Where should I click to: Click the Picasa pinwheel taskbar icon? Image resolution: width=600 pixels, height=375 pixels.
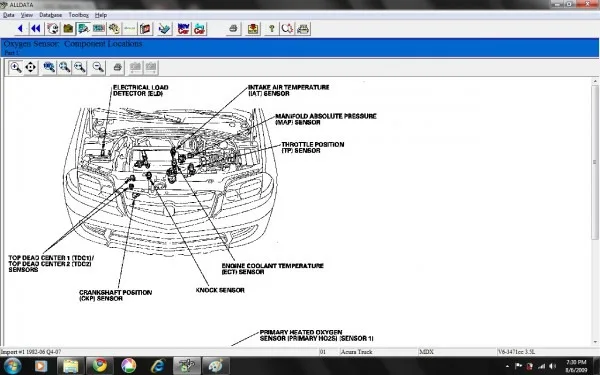[129, 366]
